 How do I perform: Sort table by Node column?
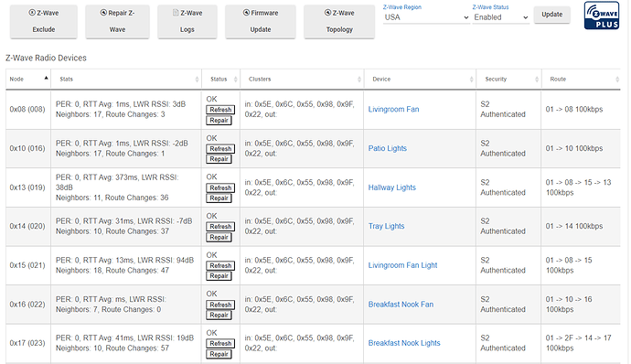[28, 79]
